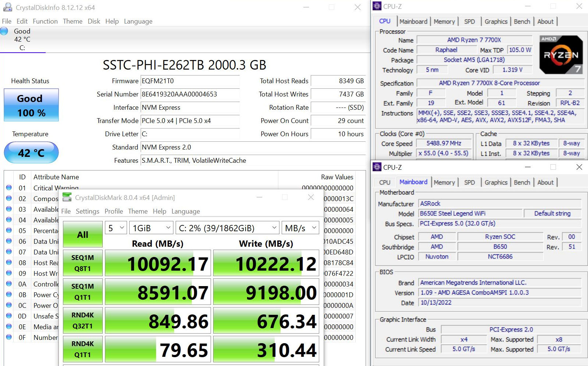
Task: Open Graphics tab in upper CPU-Z
Action: point(496,21)
